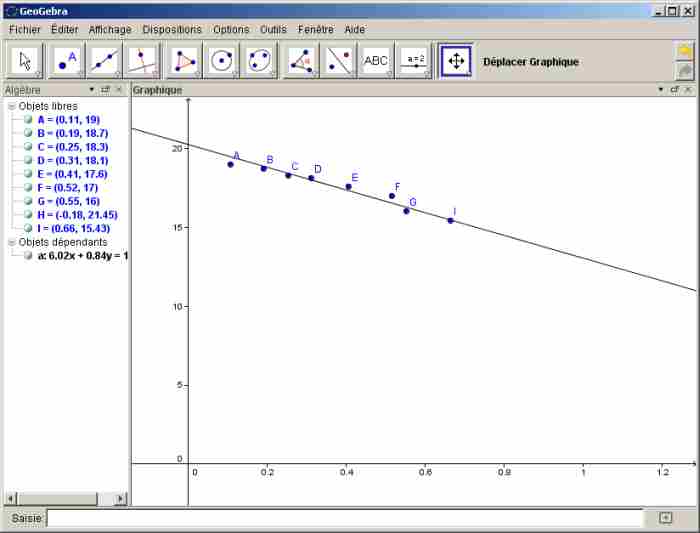This screenshot has width=700, height=533.
Task: Click the algebra panel scroll left arrow
Action: coord(11,499)
